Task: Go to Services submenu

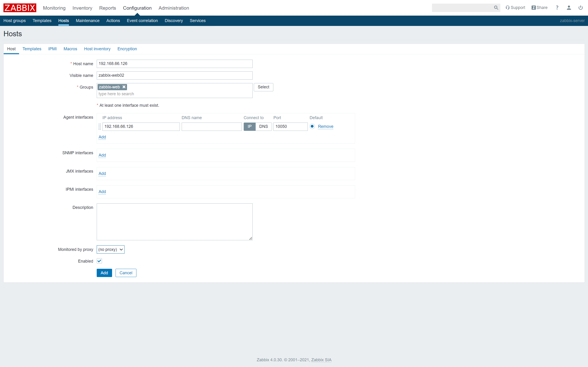Action: tap(198, 21)
